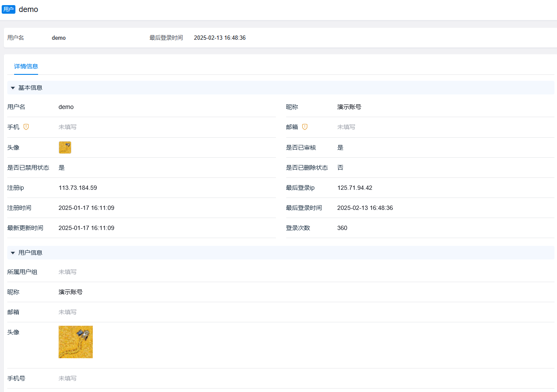Switch to the 详情信息 tab
The height and width of the screenshot is (392, 557).
(26, 67)
